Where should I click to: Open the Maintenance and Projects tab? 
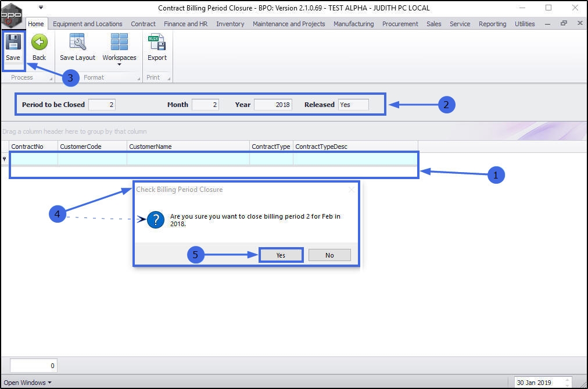point(289,24)
